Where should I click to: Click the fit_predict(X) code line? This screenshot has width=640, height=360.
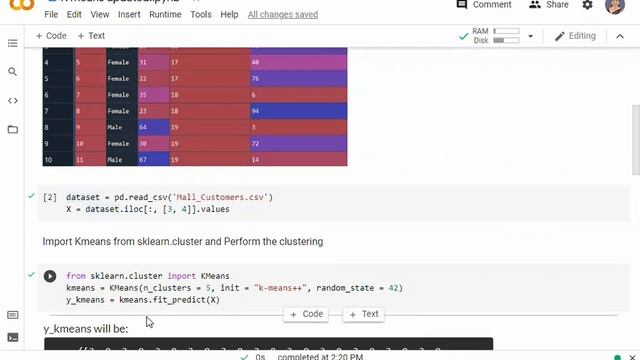click(x=143, y=300)
